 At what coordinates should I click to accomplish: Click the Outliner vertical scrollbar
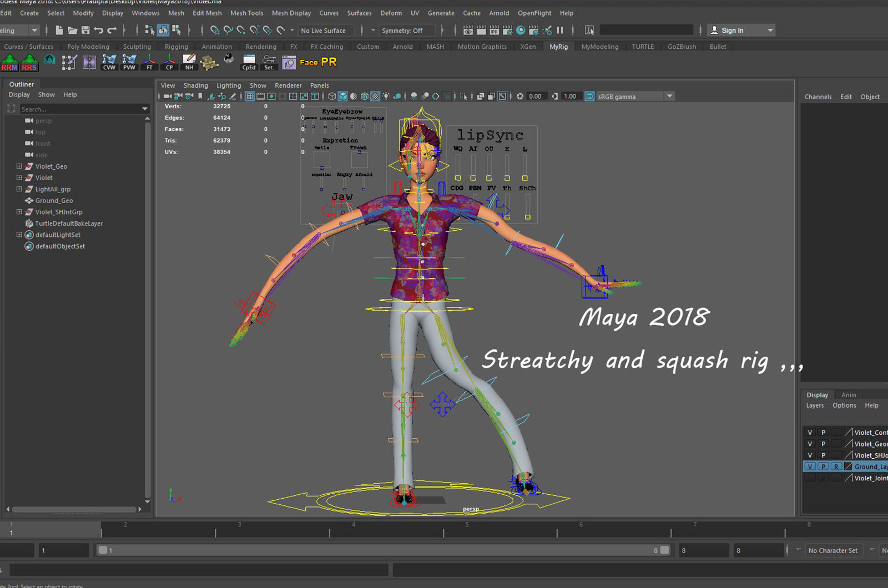[147, 311]
